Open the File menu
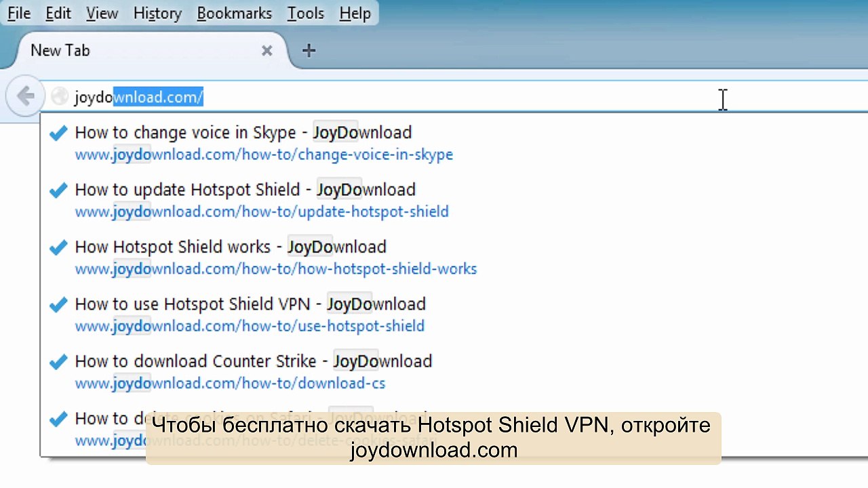Screen dimensions: 868x488 19,13
